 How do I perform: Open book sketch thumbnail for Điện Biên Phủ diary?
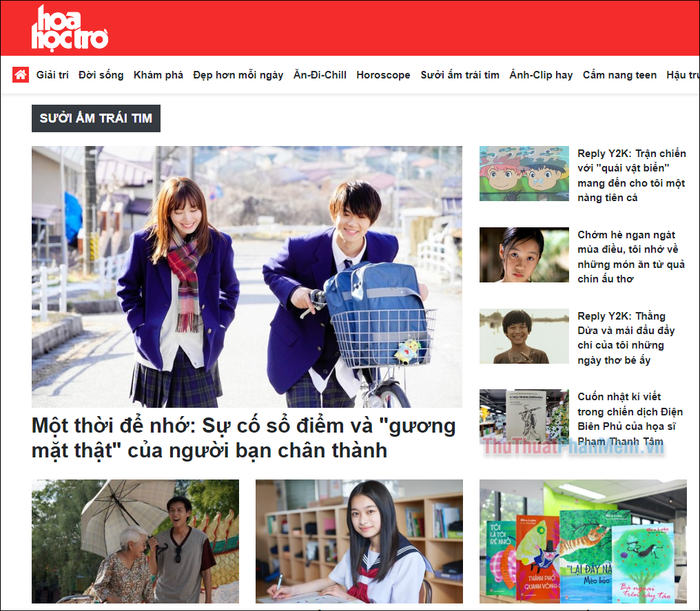524,417
